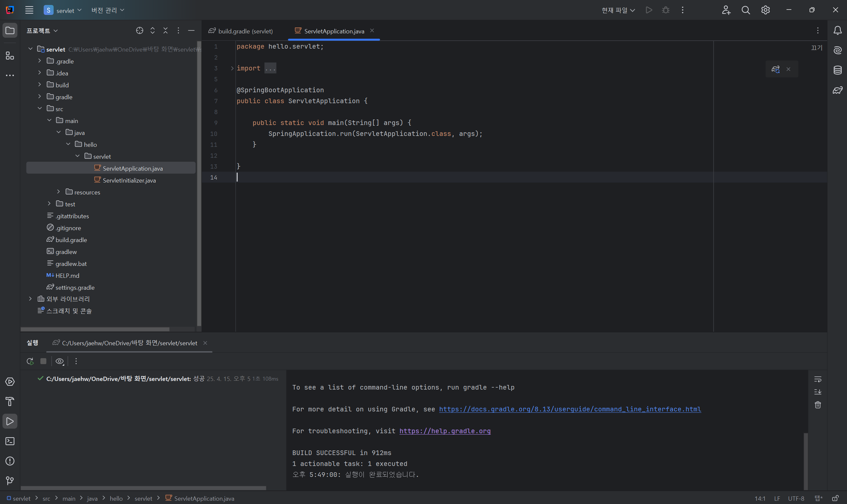The width and height of the screenshot is (847, 504).
Task: Load Gradle changes floating icon
Action: pyautogui.click(x=776, y=69)
